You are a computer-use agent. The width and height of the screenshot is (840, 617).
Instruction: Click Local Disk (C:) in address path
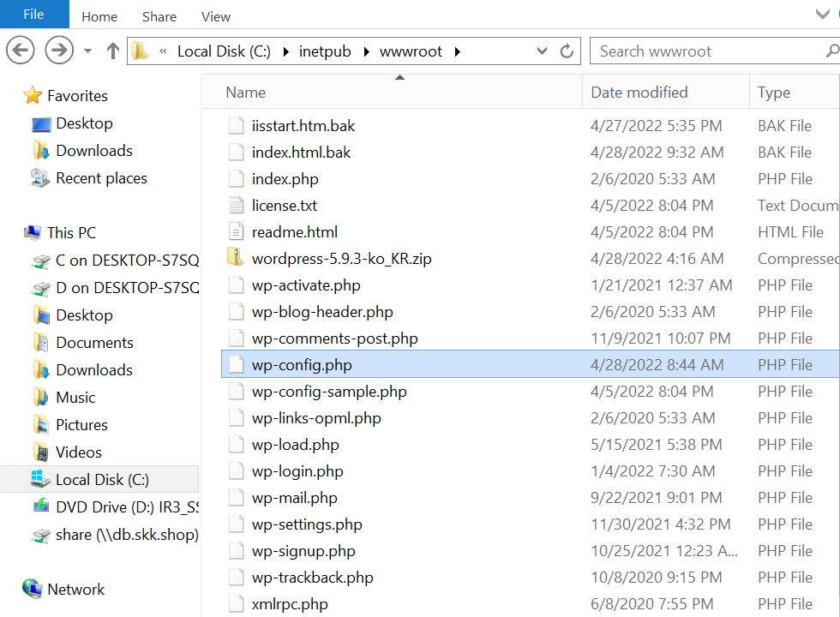[x=224, y=51]
